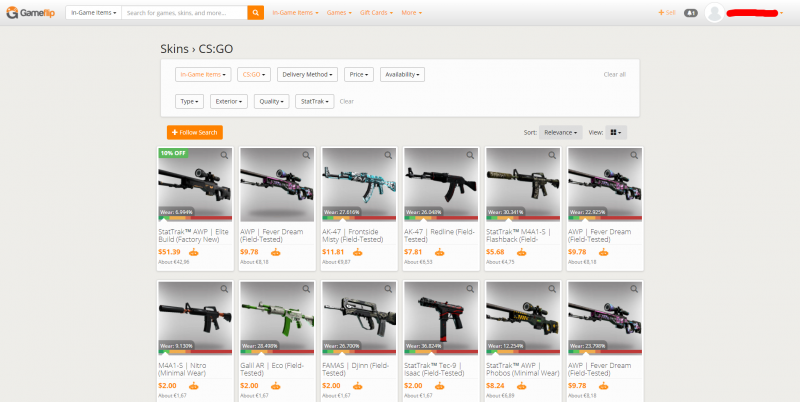Expand the Quality filter
800x402 pixels.
[271, 102]
